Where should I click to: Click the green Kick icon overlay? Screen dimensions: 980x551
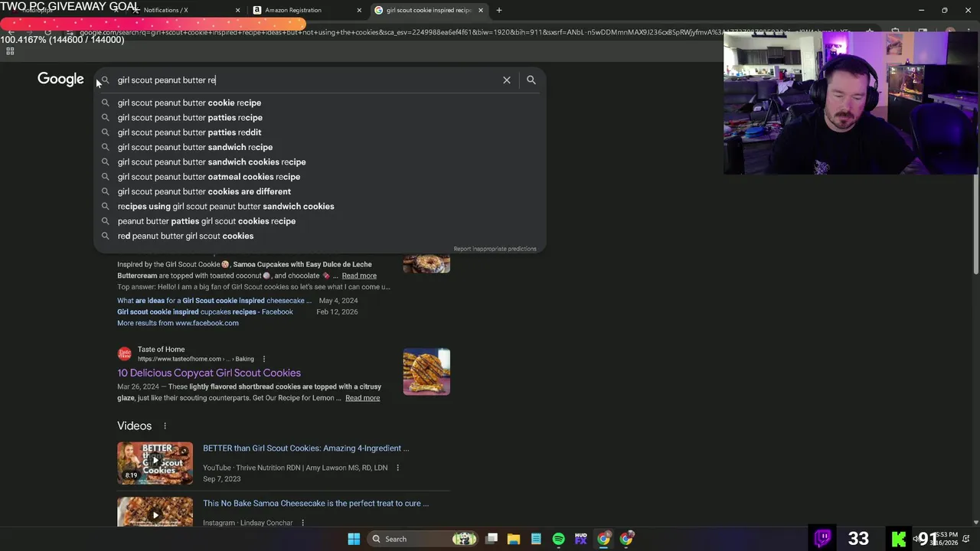click(x=899, y=539)
